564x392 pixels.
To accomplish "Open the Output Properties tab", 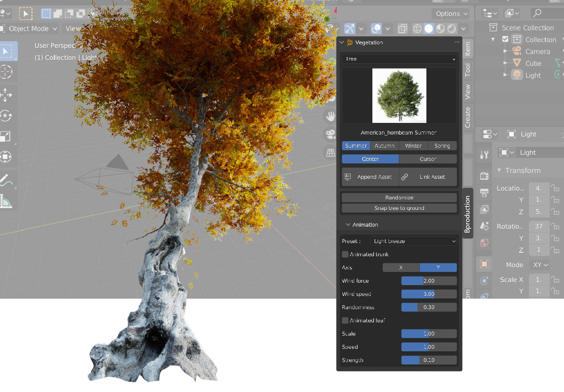I will [x=484, y=192].
